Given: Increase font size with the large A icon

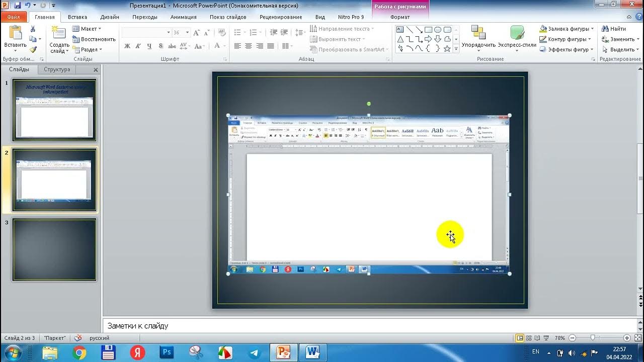Looking at the screenshot, I should pos(197,33).
